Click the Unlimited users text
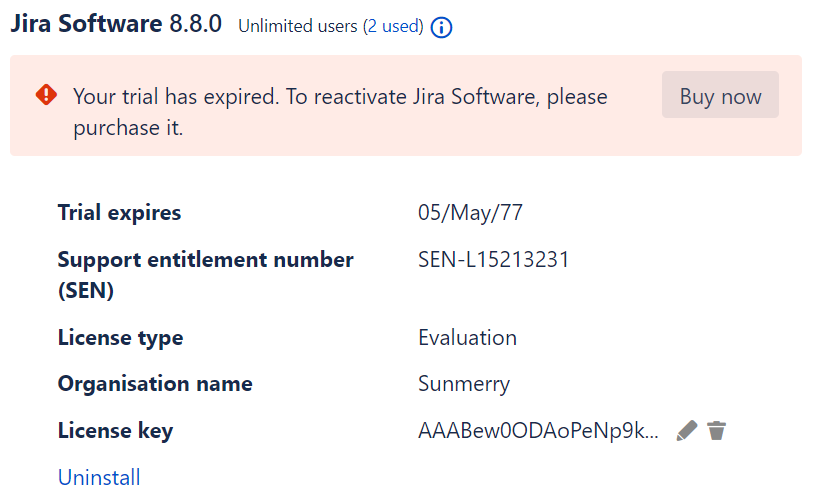 pyautogui.click(x=298, y=26)
